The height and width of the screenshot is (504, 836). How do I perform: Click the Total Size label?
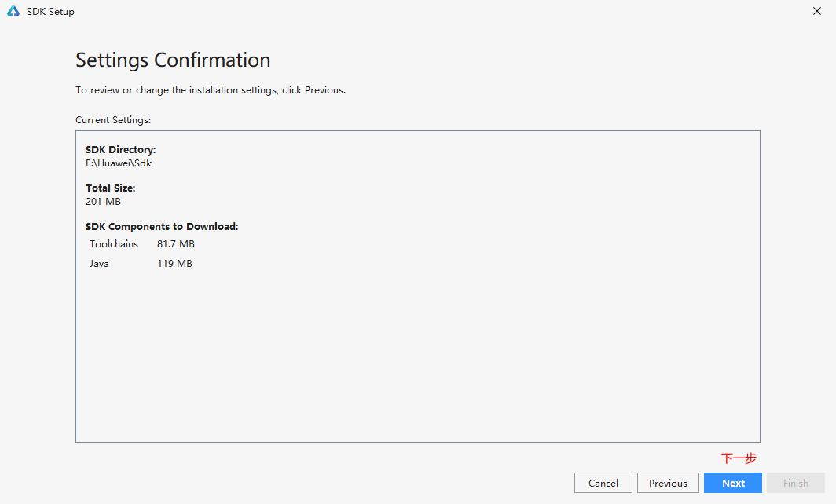(110, 188)
